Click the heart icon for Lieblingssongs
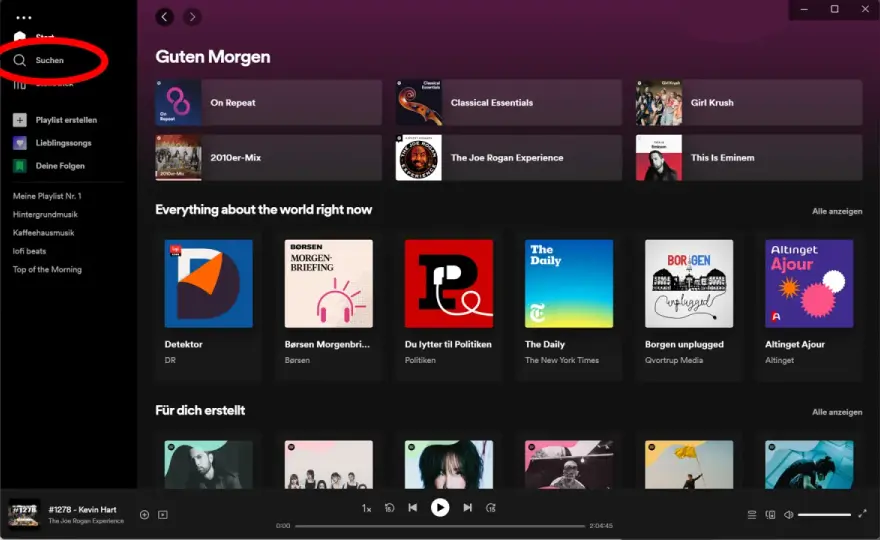 (x=20, y=143)
